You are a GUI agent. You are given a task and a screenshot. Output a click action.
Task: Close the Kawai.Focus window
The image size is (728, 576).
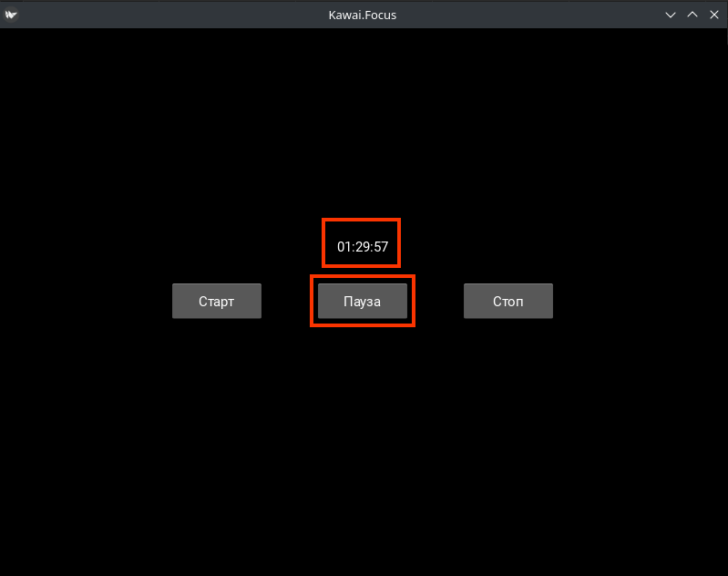point(713,15)
